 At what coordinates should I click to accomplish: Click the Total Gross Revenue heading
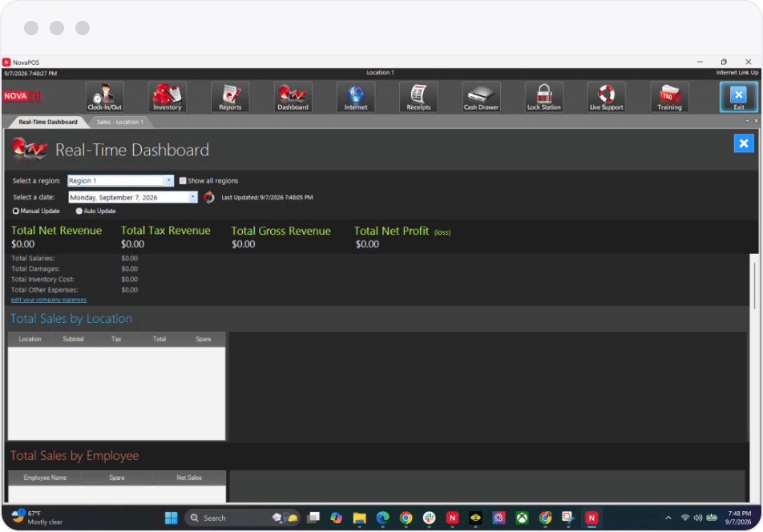tap(281, 232)
